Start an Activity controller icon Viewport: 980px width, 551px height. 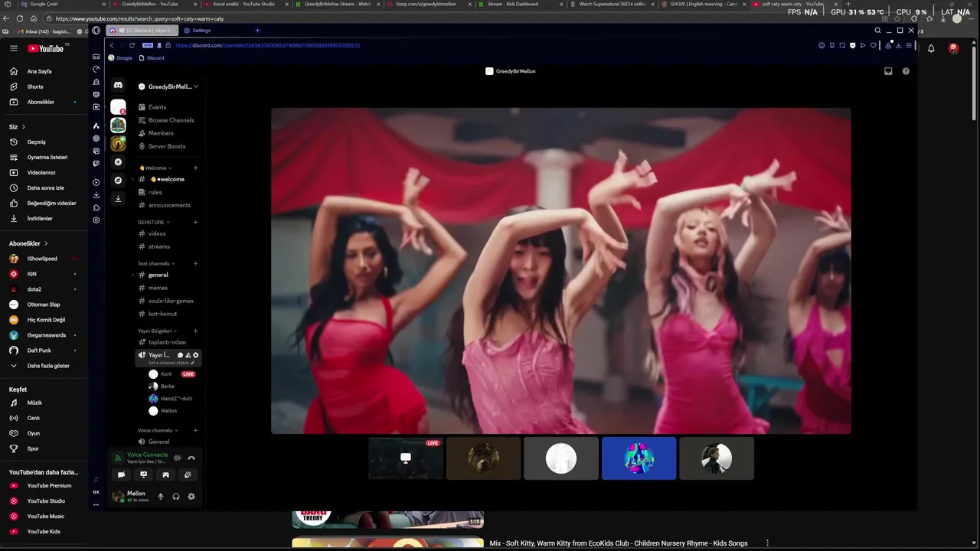coord(165,475)
